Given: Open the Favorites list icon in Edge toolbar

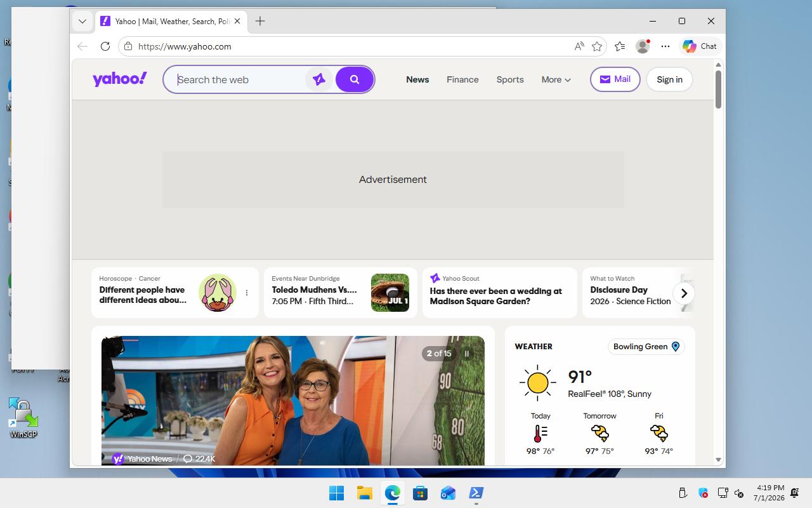Looking at the screenshot, I should pos(620,46).
